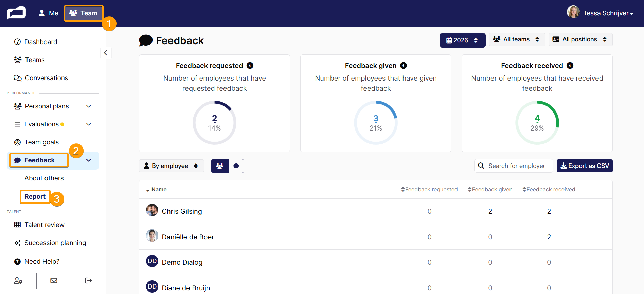Open the All teams filter dropdown
The height and width of the screenshot is (294, 644).
pyautogui.click(x=517, y=39)
